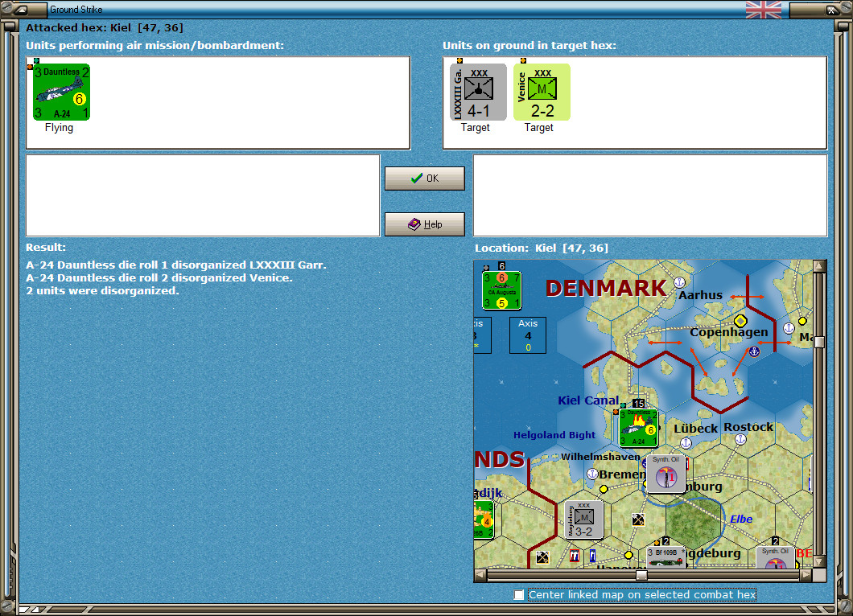Viewport: 853px width, 616px height.
Task: Click the 'Kiel Canal' map label
Action: [x=588, y=400]
